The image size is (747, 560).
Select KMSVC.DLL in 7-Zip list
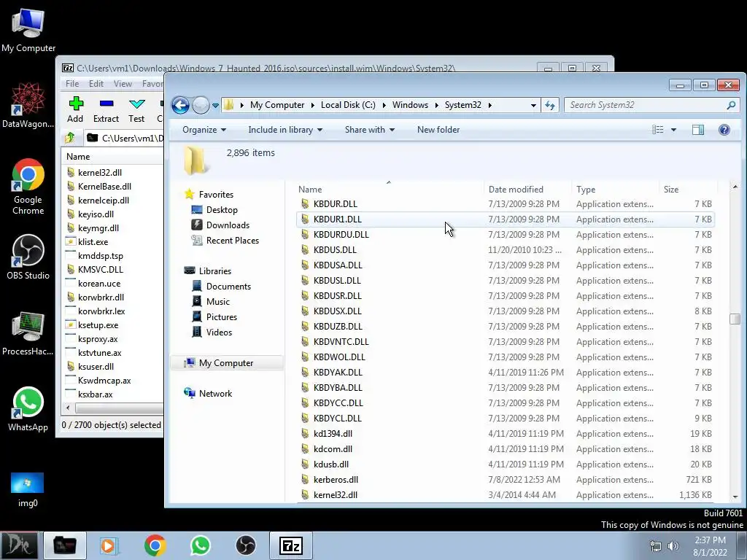(x=101, y=270)
